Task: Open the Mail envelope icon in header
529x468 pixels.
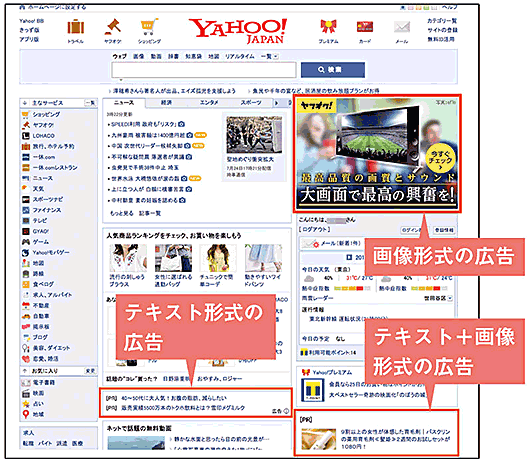Action: (x=402, y=27)
